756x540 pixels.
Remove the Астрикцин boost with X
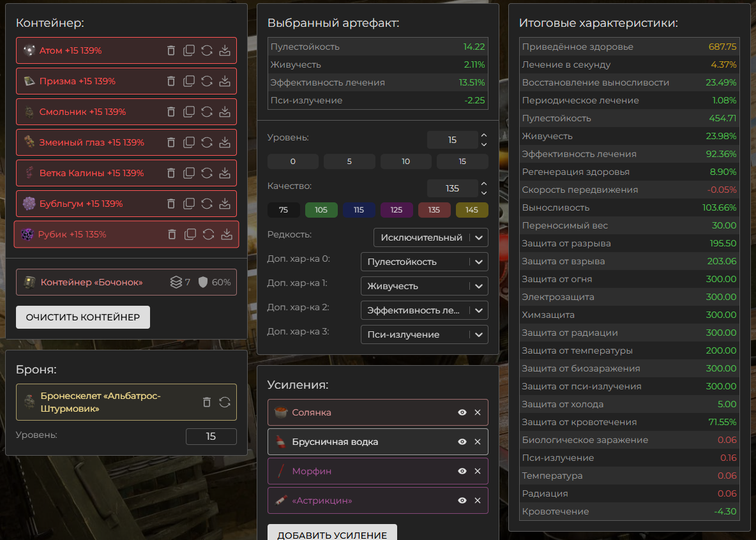(478, 501)
